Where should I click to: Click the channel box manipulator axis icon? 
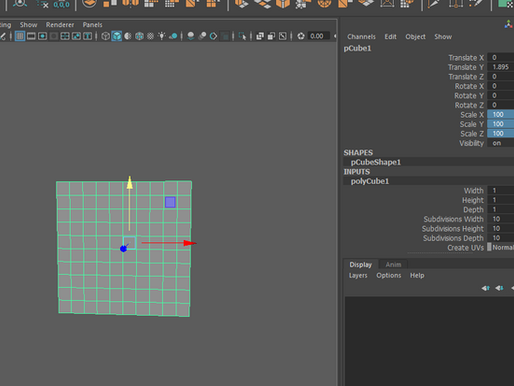[509, 24]
